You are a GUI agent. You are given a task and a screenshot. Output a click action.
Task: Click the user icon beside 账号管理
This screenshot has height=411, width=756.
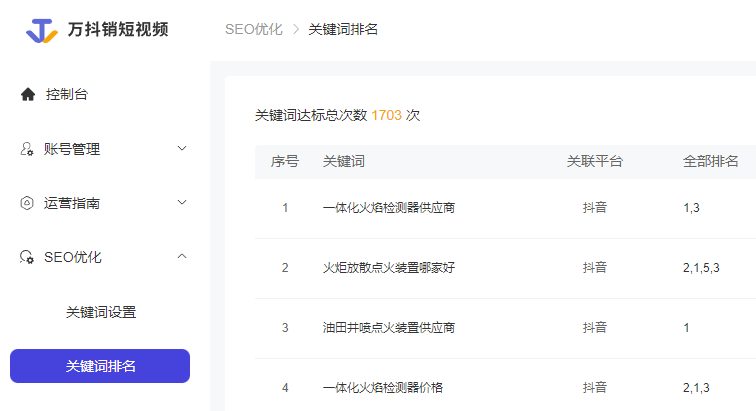pyautogui.click(x=28, y=149)
